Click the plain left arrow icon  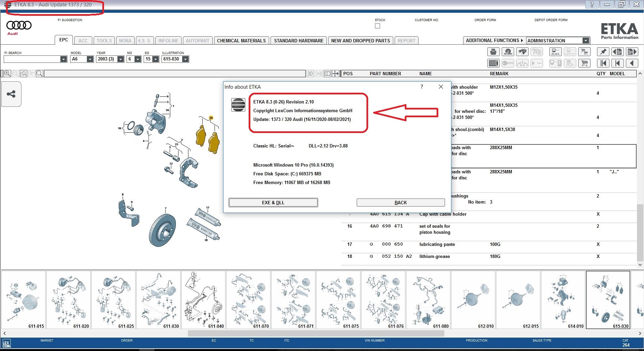pos(632,63)
